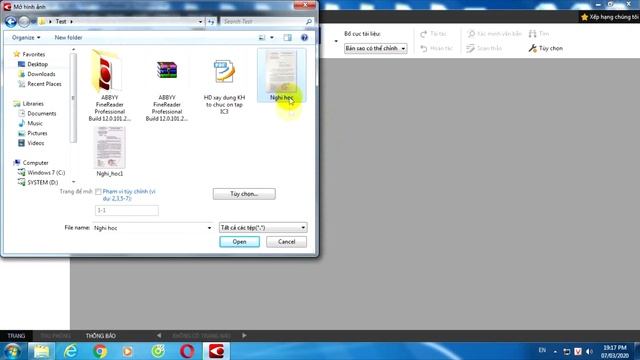The height and width of the screenshot is (360, 640).
Task: Click the search magnifier icon
Action: (x=309, y=21)
